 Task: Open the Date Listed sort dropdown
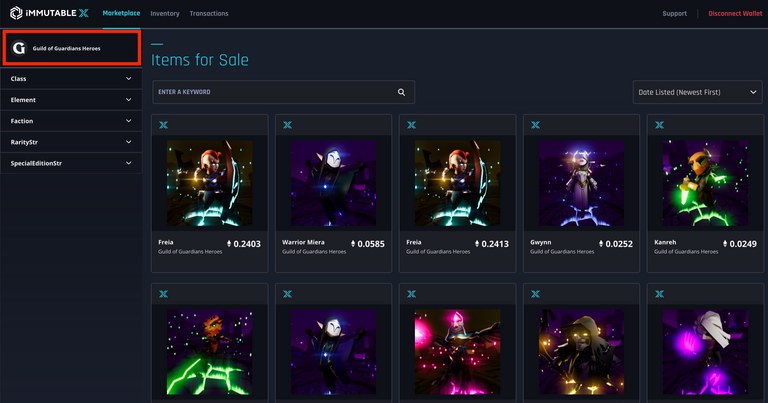click(697, 92)
